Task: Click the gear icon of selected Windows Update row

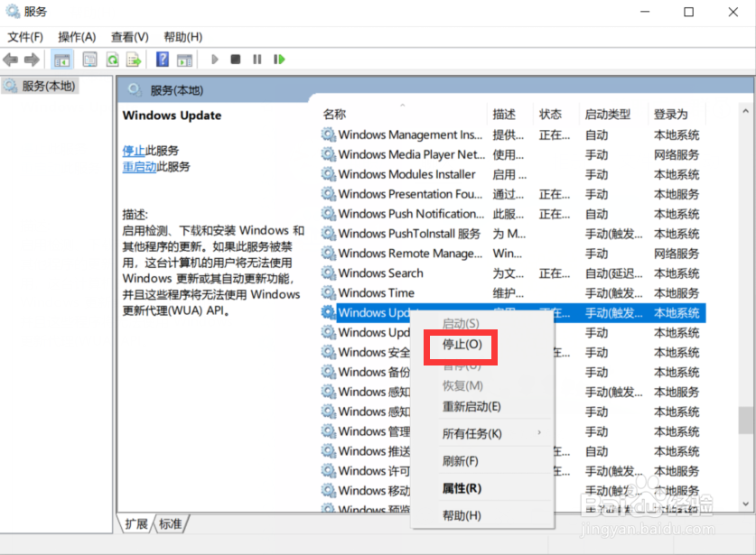Action: pyautogui.click(x=329, y=312)
